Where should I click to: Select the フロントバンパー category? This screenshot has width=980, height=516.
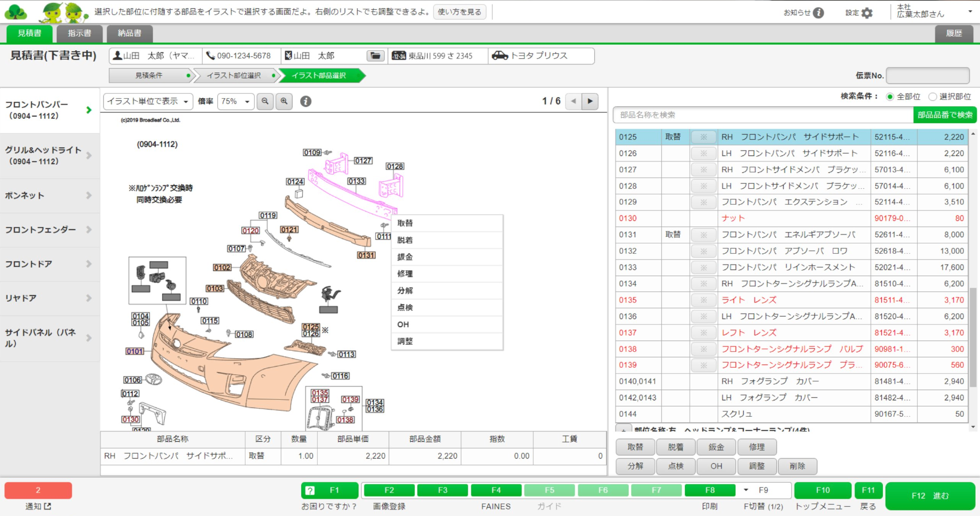click(50, 110)
